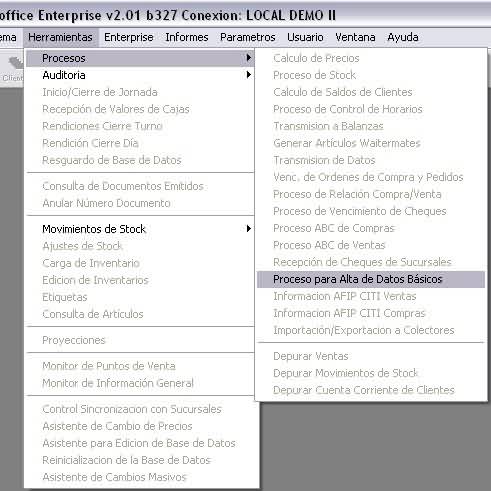Open the Ventana menu
This screenshot has height=491, width=491.
pos(355,37)
